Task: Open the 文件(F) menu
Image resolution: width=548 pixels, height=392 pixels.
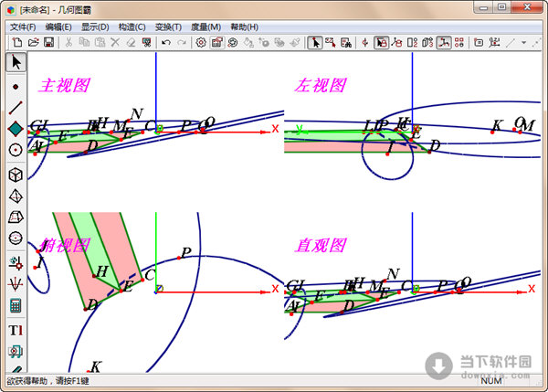Action: [23, 26]
